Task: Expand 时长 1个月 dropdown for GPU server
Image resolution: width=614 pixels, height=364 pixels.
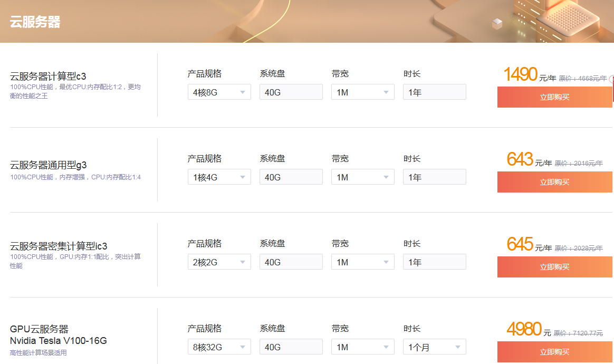Action: (434, 347)
